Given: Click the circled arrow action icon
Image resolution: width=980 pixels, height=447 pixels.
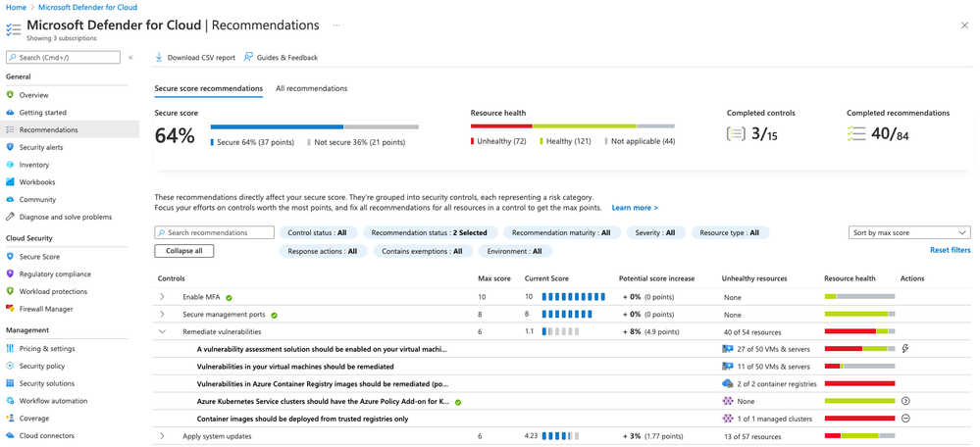Looking at the screenshot, I should point(905,401).
